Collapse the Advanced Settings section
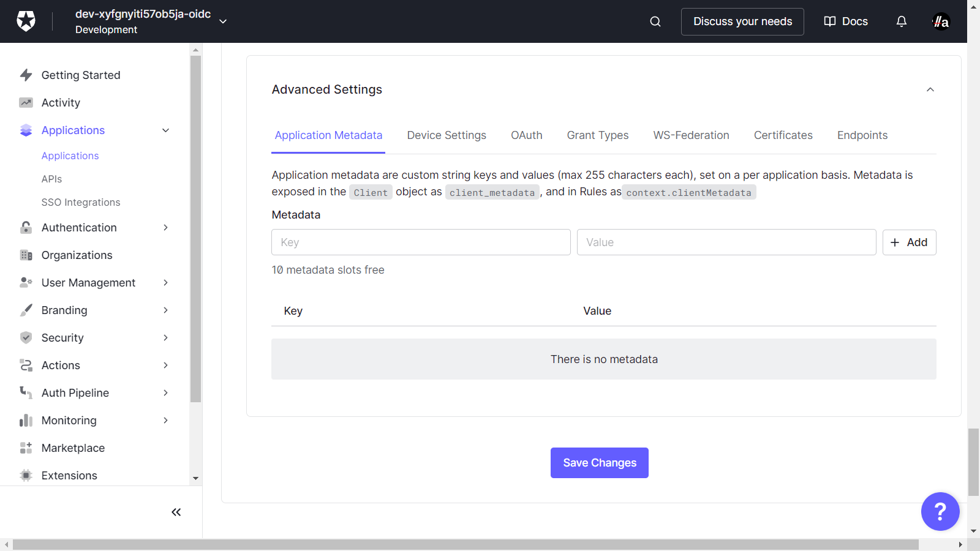This screenshot has width=980, height=551. 930,90
